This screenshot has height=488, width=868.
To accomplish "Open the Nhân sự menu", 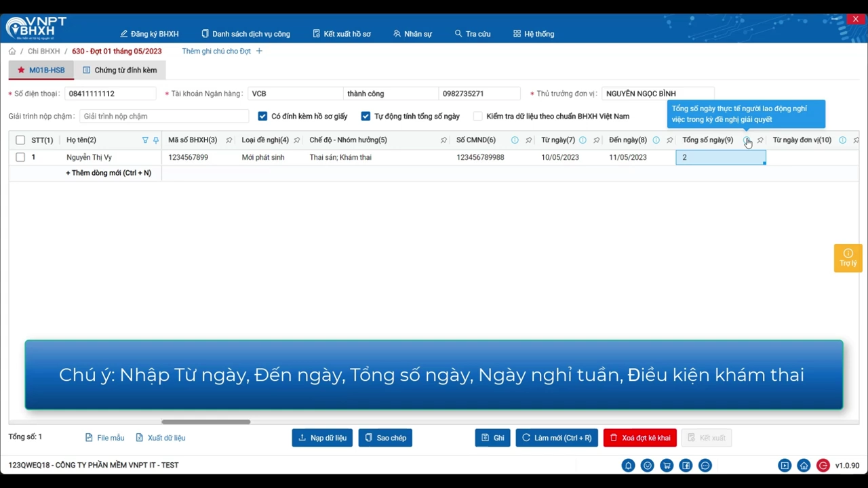I will (x=412, y=34).
